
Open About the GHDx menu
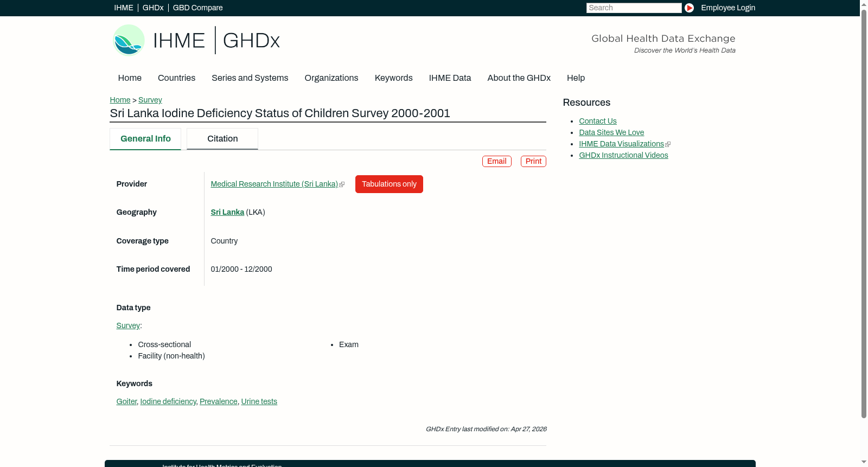click(x=519, y=78)
